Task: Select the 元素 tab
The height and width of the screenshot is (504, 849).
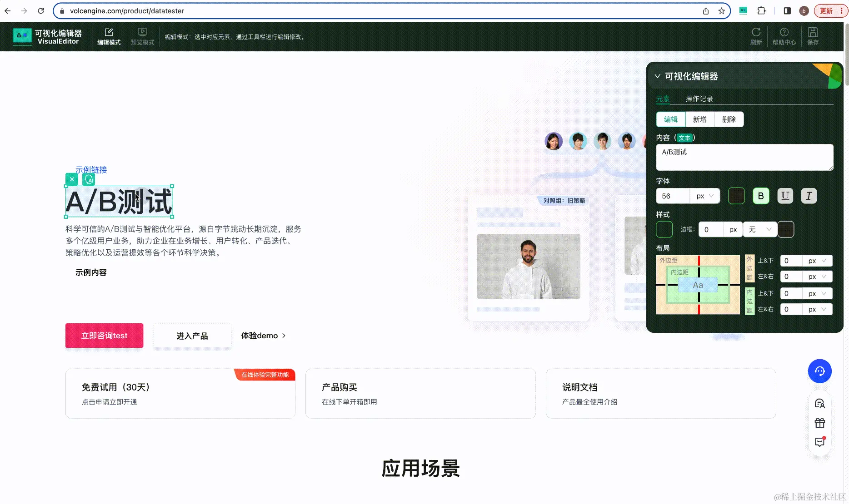Action: click(662, 99)
